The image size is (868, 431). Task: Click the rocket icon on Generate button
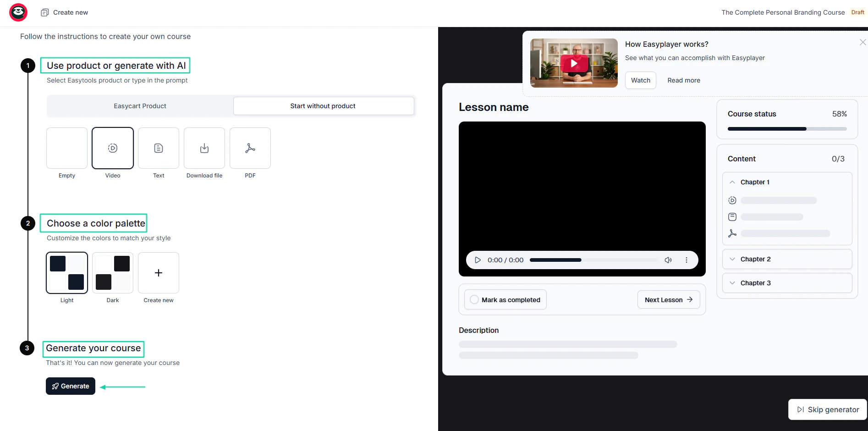tap(55, 386)
